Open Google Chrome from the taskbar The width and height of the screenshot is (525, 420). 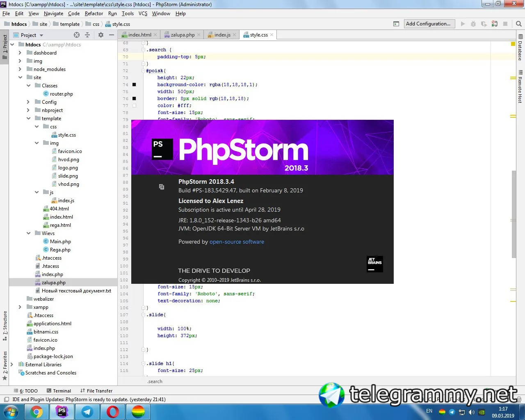point(37,412)
